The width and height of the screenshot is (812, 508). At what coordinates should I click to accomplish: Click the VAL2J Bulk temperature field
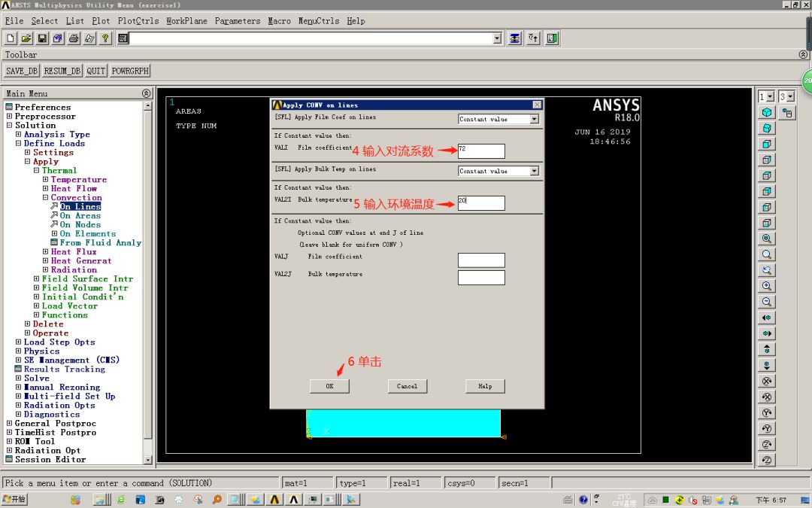tap(481, 277)
